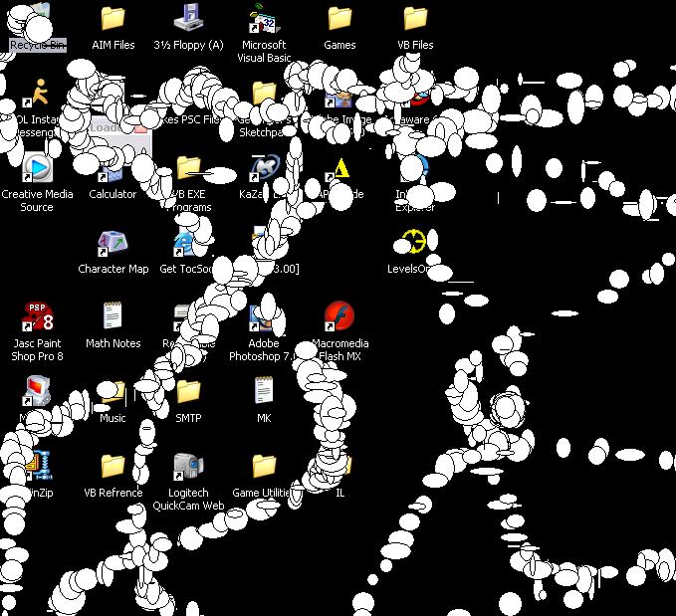Open the MK text document
This screenshot has width=676, height=616.
264,393
